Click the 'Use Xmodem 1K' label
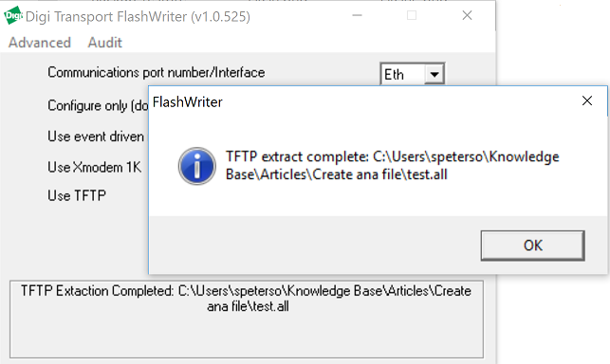610x364 pixels. 95,167
